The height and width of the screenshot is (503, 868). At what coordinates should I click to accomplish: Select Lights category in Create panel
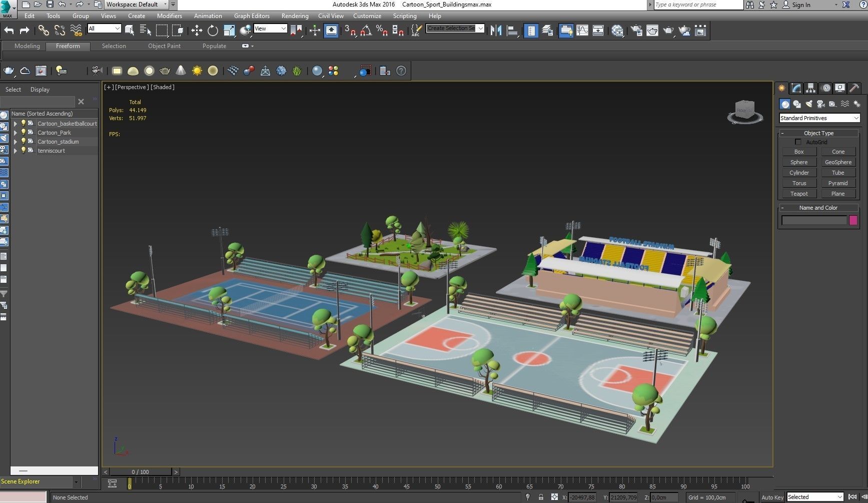(x=809, y=104)
